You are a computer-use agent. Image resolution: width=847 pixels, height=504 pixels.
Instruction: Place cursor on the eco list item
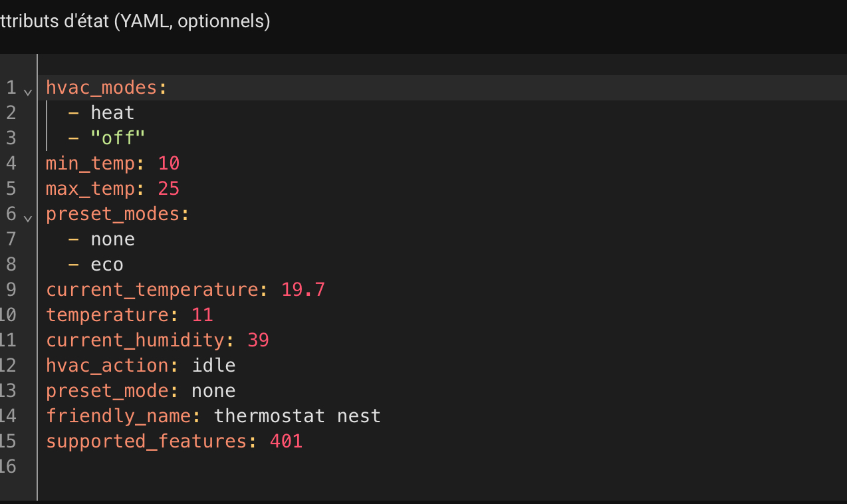(x=107, y=265)
